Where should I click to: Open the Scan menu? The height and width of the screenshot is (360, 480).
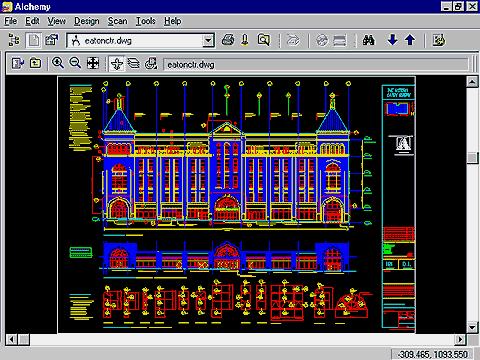[x=117, y=21]
